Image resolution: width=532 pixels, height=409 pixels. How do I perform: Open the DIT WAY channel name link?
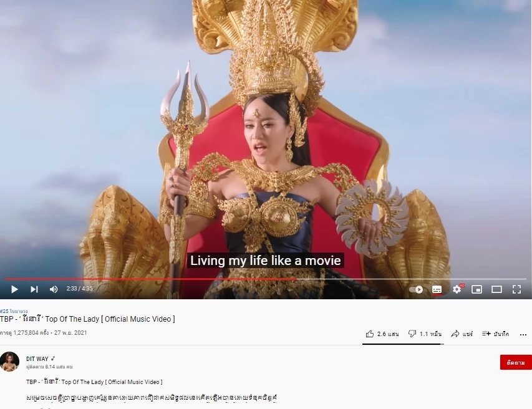click(37, 358)
